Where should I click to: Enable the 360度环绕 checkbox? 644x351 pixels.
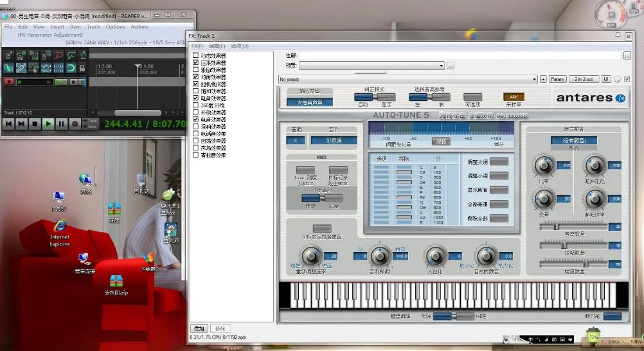pyautogui.click(x=196, y=105)
